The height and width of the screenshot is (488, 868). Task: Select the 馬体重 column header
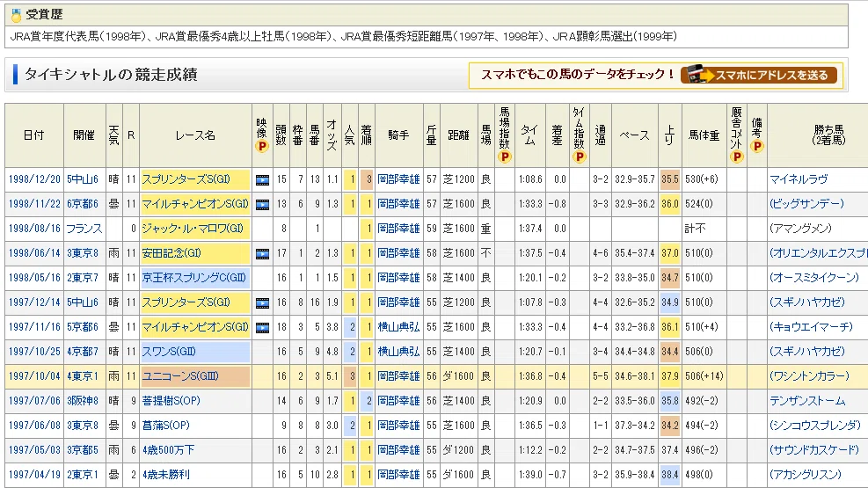pyautogui.click(x=704, y=135)
